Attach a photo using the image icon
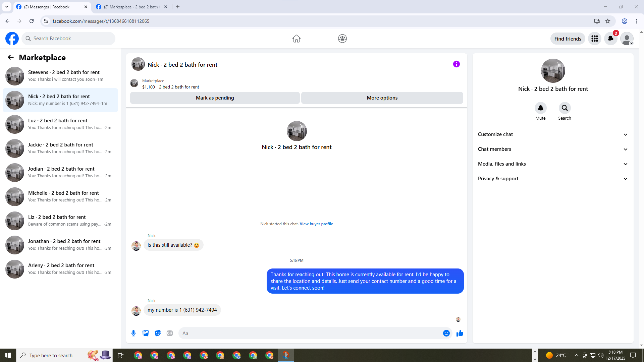 pos(146,333)
